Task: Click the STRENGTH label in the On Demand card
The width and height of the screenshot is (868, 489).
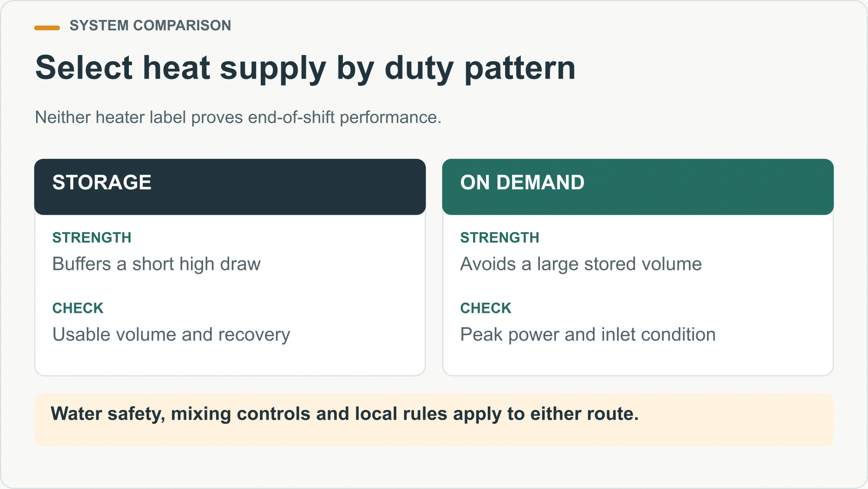Action: pyautogui.click(x=500, y=238)
